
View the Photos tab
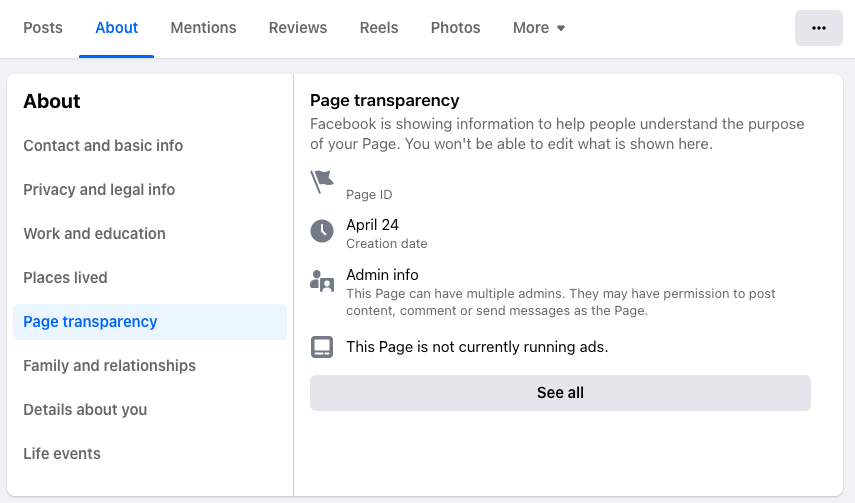[x=456, y=28]
